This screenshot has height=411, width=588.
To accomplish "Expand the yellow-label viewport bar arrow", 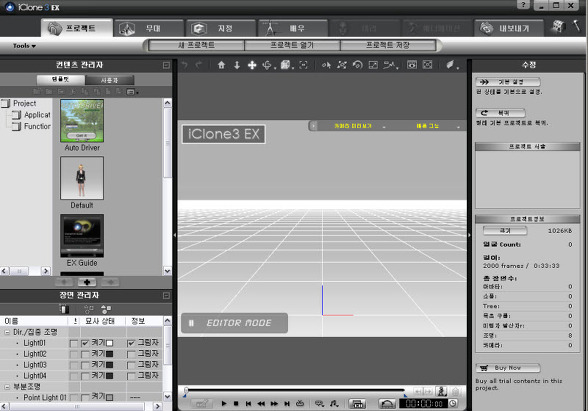I will pos(314,126).
